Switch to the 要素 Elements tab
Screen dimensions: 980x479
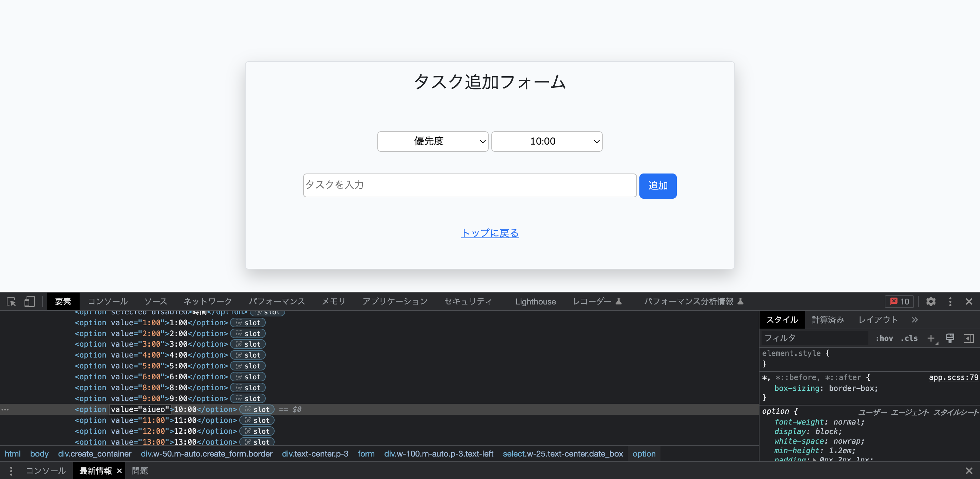click(63, 301)
